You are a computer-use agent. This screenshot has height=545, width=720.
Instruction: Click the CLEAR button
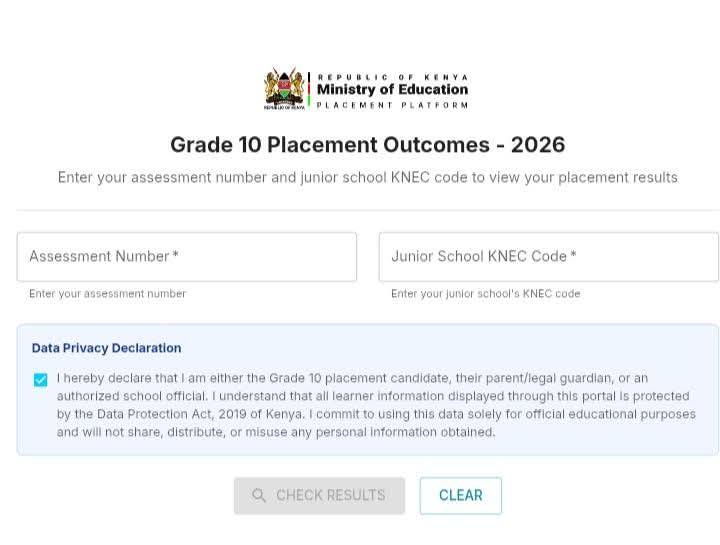click(461, 495)
